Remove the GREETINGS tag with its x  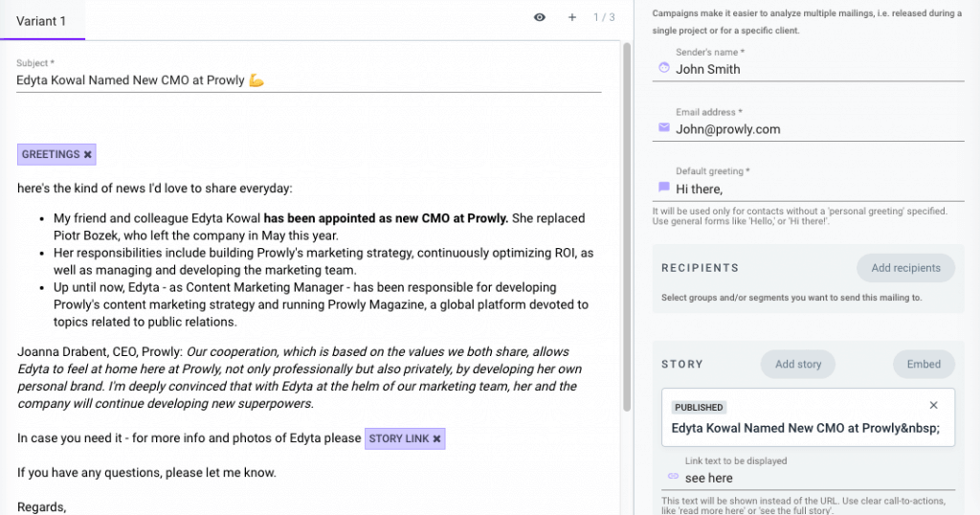[88, 154]
